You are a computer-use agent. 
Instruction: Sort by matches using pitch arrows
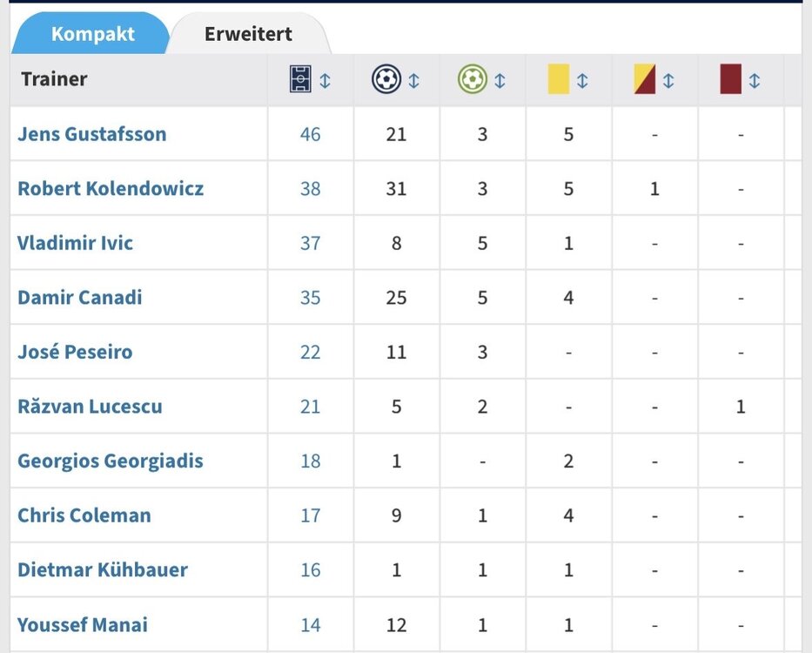pos(325,81)
